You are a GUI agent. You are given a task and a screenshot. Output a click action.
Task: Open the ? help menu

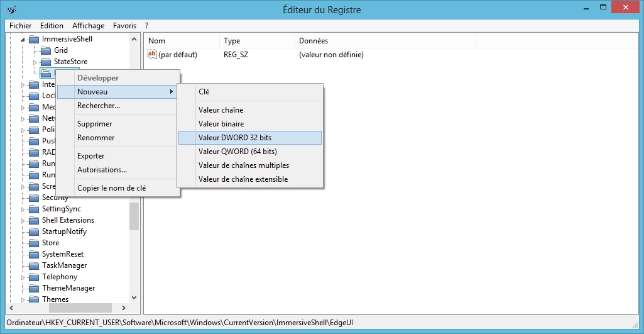point(146,26)
